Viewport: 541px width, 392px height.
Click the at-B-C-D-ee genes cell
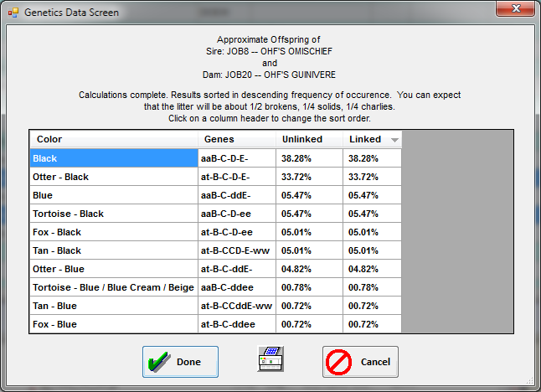[237, 232]
